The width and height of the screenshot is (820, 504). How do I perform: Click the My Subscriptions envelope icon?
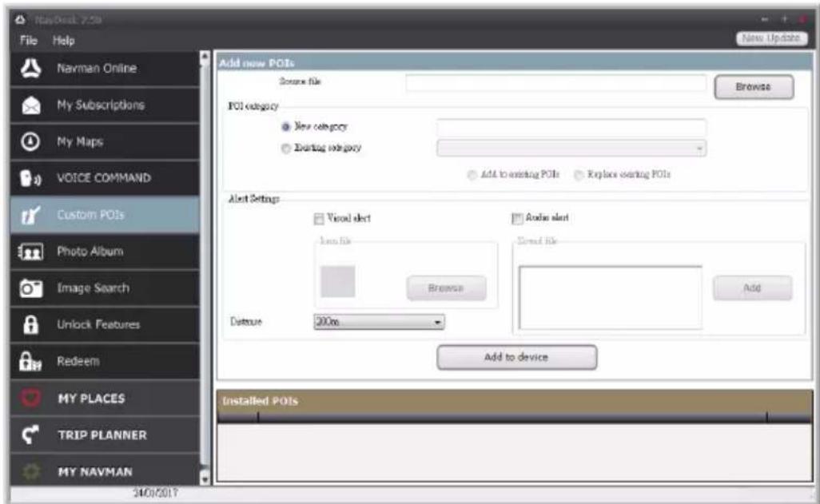[31, 105]
